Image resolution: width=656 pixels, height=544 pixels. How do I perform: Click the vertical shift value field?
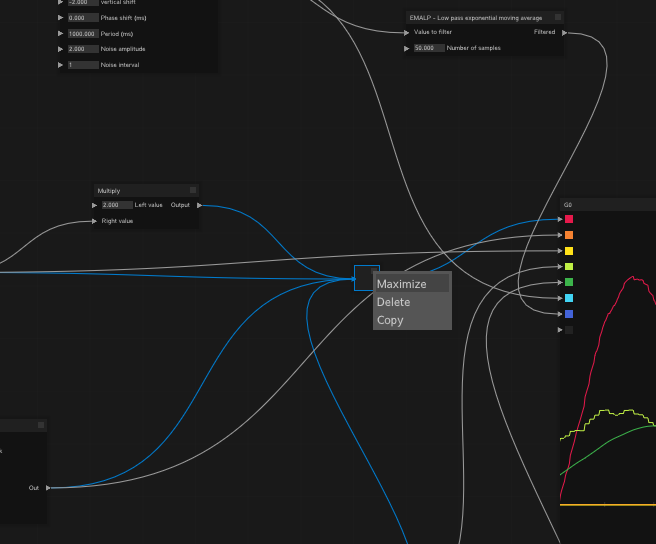(83, 3)
